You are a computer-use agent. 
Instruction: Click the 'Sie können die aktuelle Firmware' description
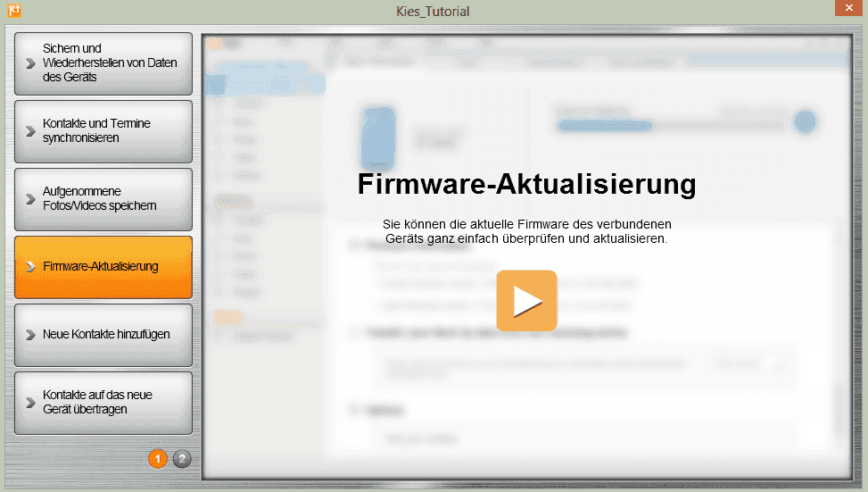click(x=526, y=231)
